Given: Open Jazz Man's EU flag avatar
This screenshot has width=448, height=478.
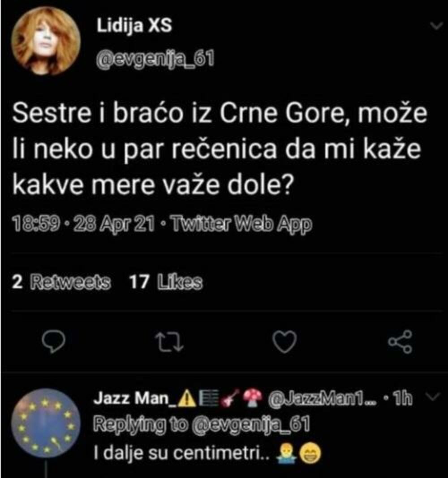Looking at the screenshot, I should (x=46, y=423).
